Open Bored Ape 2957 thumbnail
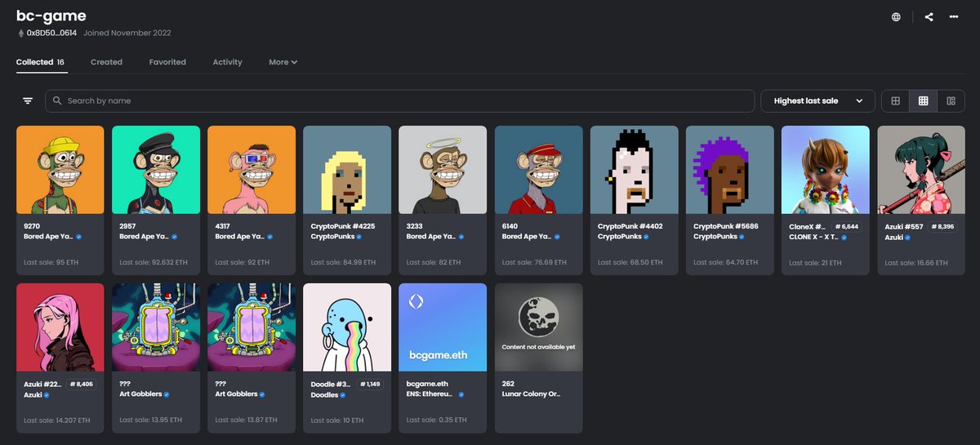 156,170
